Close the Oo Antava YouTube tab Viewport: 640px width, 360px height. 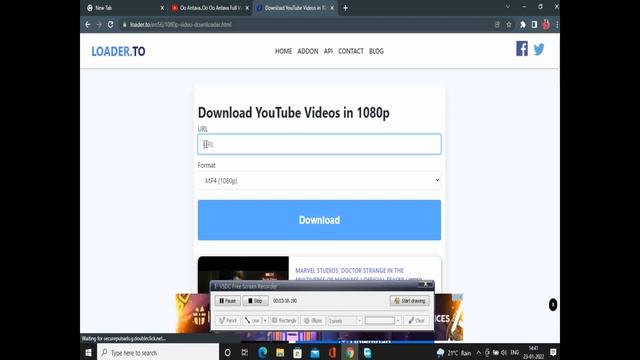coord(247,8)
